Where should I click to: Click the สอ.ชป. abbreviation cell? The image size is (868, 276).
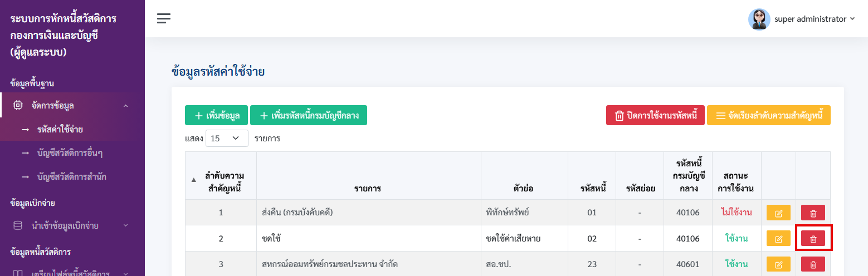524,264
